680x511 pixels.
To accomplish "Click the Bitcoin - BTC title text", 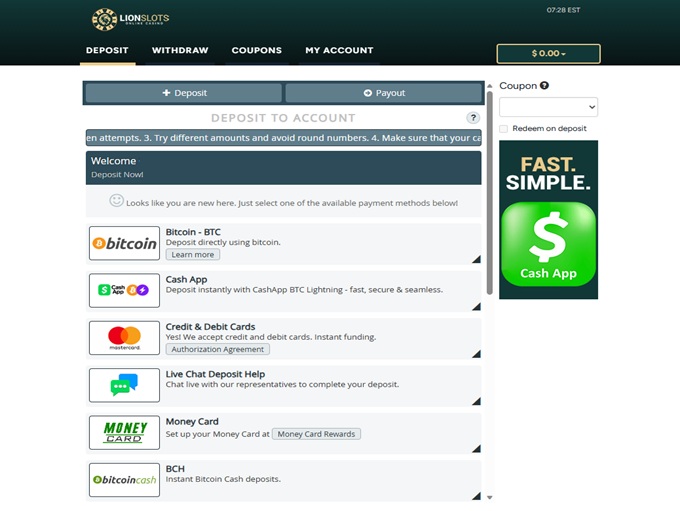I will tap(193, 232).
